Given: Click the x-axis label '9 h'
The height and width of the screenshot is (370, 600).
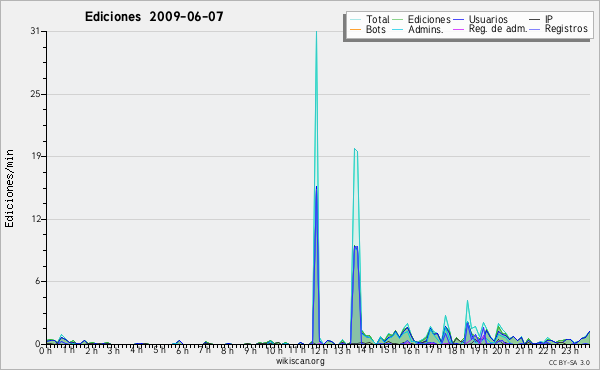Looking at the screenshot, I should pos(250,350).
